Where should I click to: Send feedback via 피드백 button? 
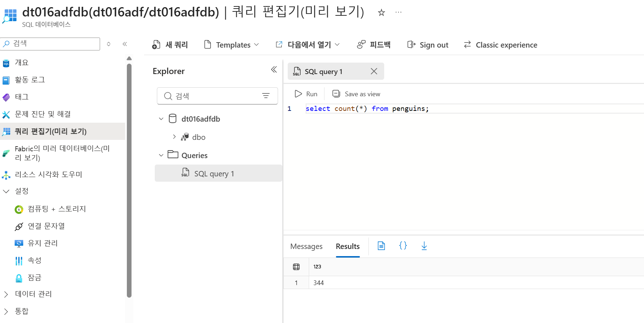[x=374, y=45]
